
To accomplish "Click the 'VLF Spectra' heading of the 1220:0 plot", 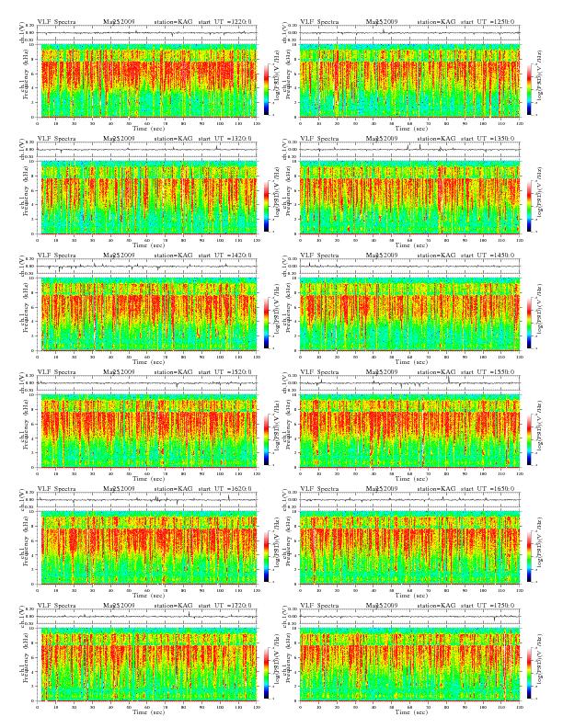I will [56, 21].
